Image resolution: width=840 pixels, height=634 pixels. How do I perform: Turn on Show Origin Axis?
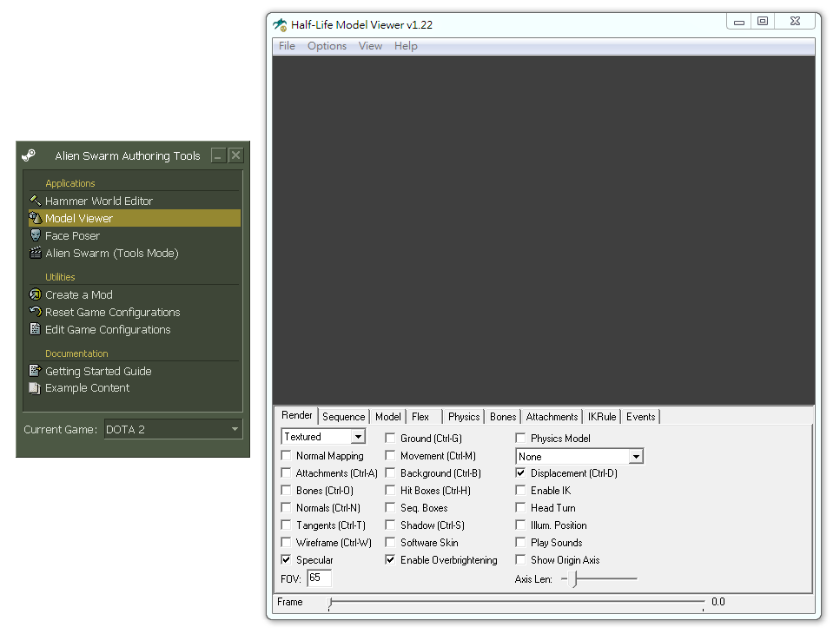(520, 559)
